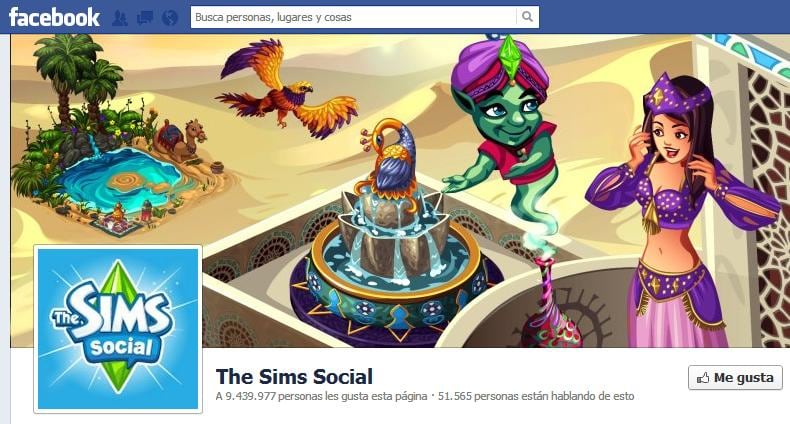Open The Sims Social page title link

tap(294, 376)
